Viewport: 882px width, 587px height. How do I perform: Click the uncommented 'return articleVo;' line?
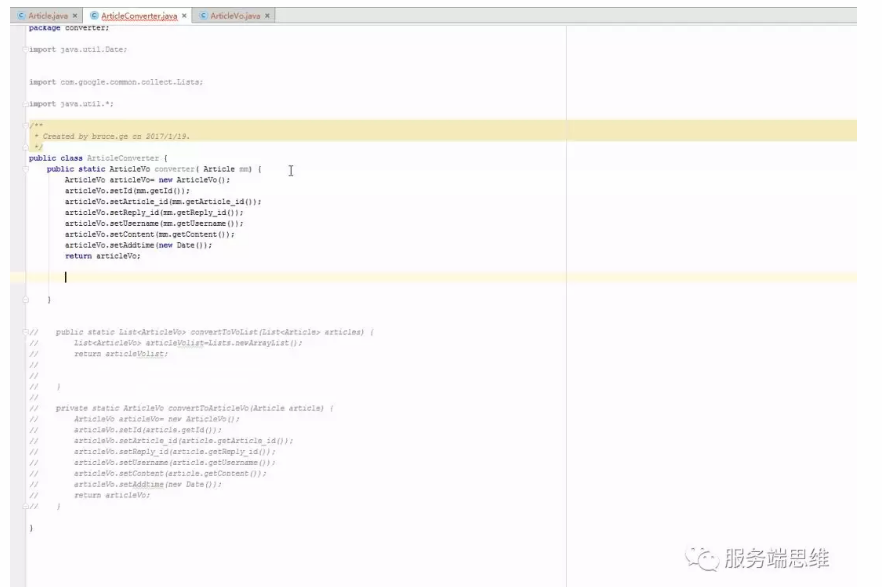pos(102,256)
